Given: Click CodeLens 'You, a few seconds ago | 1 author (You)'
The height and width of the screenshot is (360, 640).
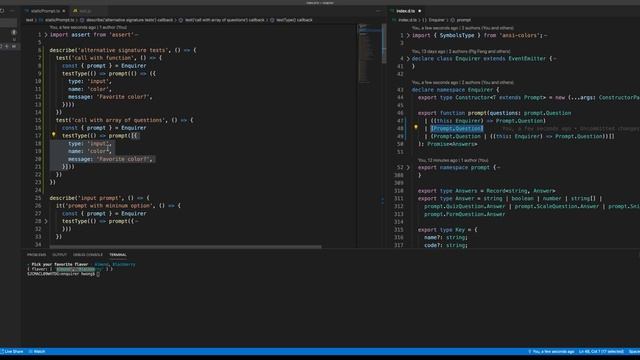Looking at the screenshot, I should coord(88,27).
